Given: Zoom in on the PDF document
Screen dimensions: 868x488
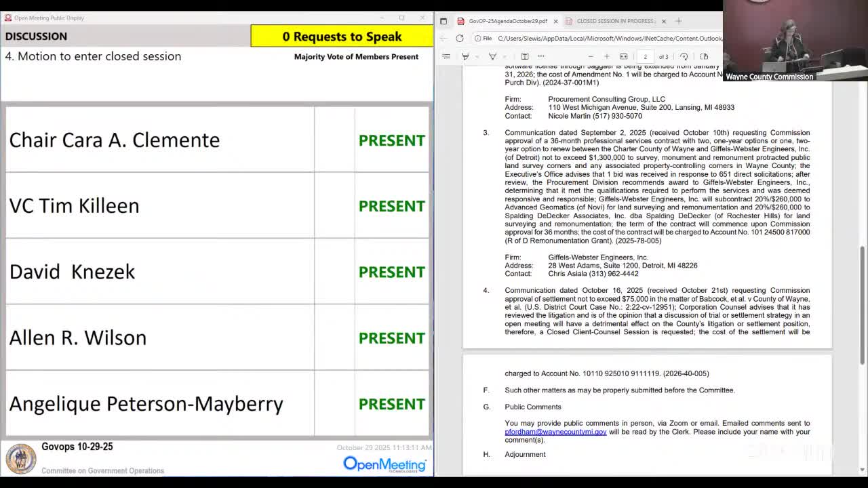Looking at the screenshot, I should (607, 56).
